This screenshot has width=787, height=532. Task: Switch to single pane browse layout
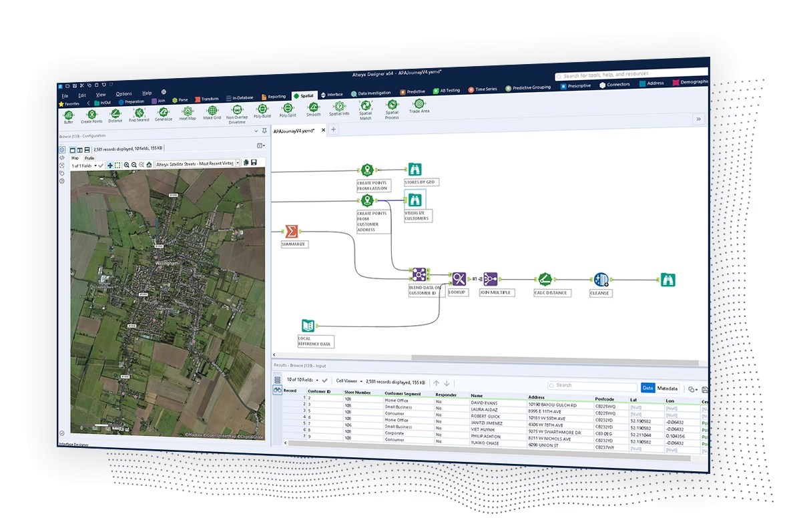point(73,150)
